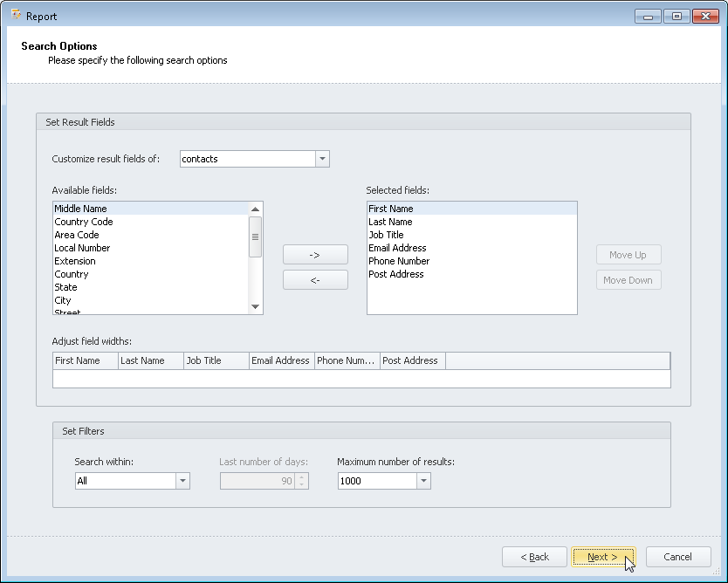This screenshot has width=728, height=583.
Task: Select Job Title in Selected fields
Action: pyautogui.click(x=386, y=235)
